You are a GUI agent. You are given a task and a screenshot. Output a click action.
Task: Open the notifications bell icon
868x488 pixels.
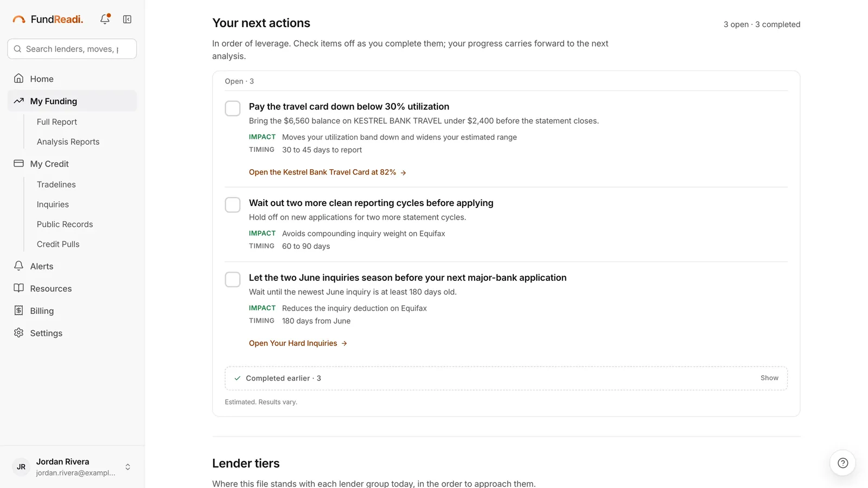(x=105, y=19)
